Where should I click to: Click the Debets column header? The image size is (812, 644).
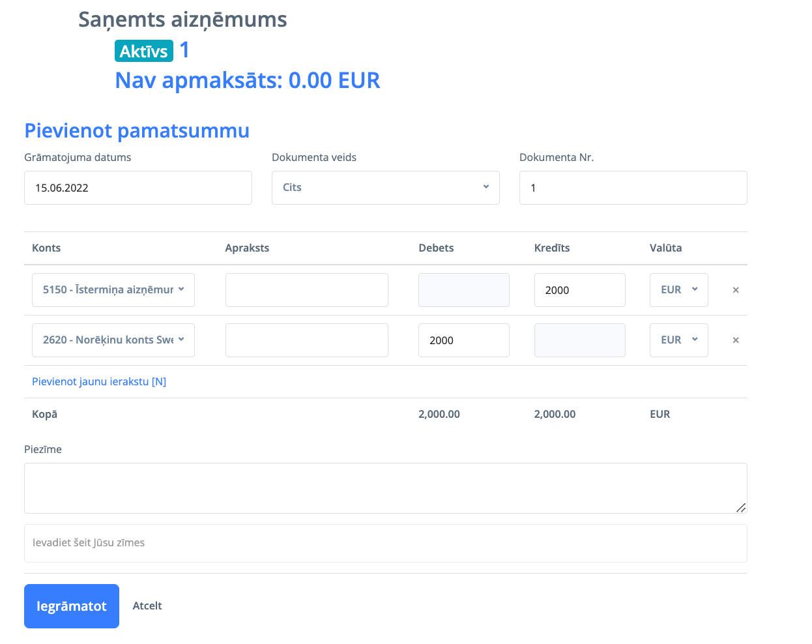[x=436, y=248]
